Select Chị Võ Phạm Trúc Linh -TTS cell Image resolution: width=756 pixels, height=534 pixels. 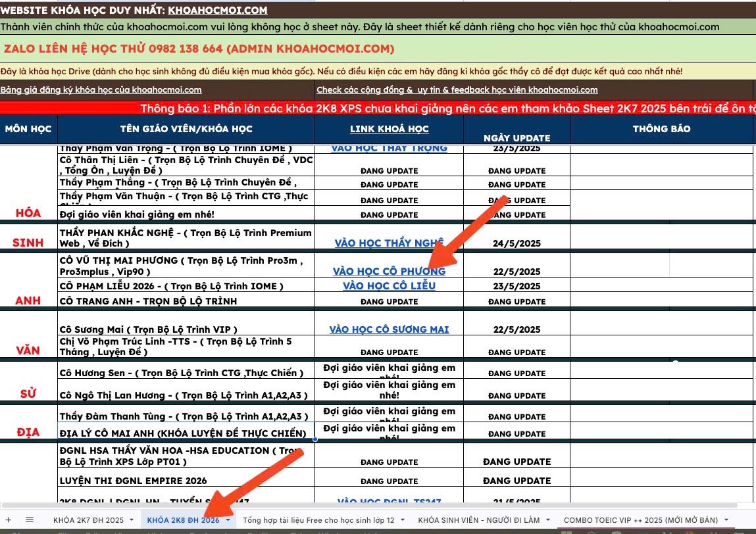click(186, 347)
